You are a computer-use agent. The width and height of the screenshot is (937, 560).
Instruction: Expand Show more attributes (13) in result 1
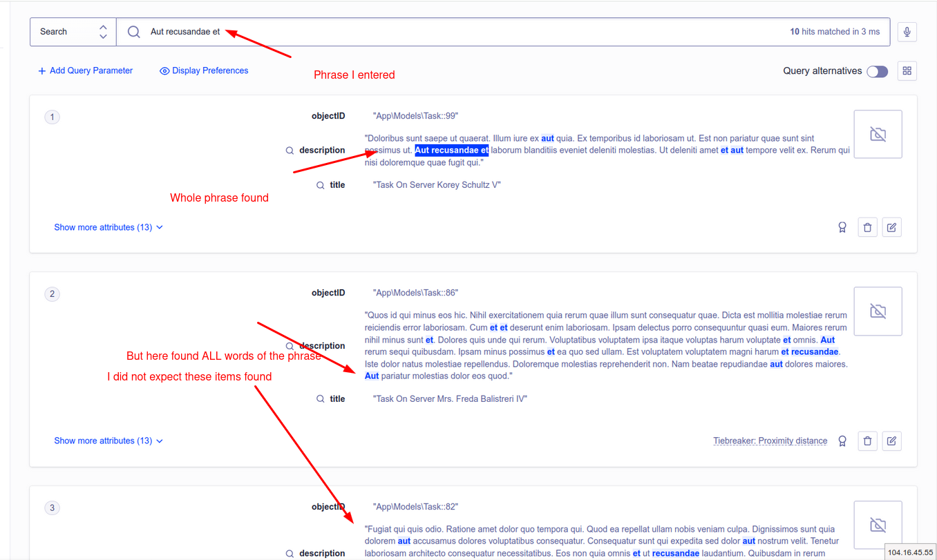tap(108, 227)
